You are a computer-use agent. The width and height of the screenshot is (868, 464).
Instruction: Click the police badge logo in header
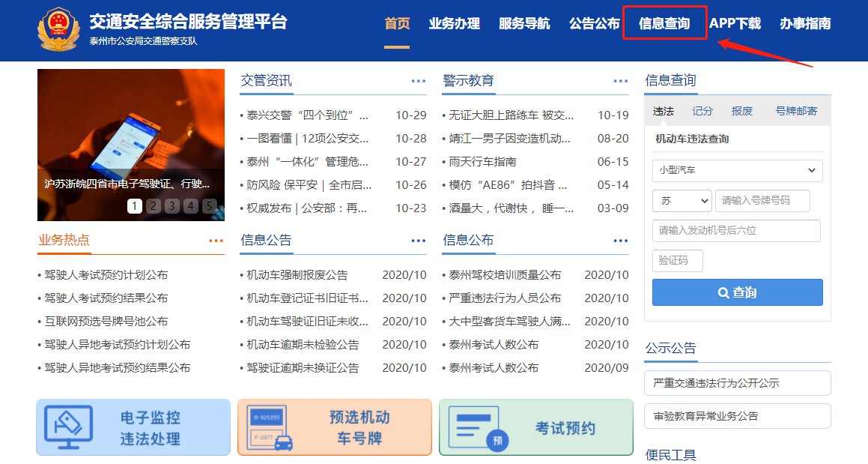(x=58, y=28)
